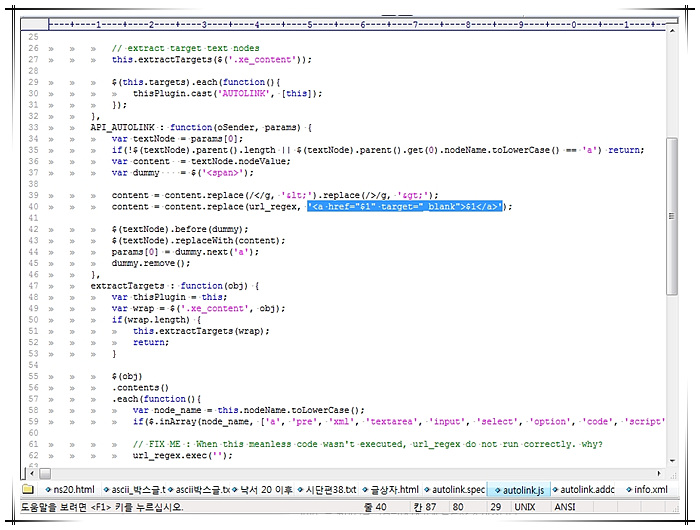Click line number 61 in the gutter
Image resolution: width=700 pixels, height=530 pixels.
(x=33, y=444)
